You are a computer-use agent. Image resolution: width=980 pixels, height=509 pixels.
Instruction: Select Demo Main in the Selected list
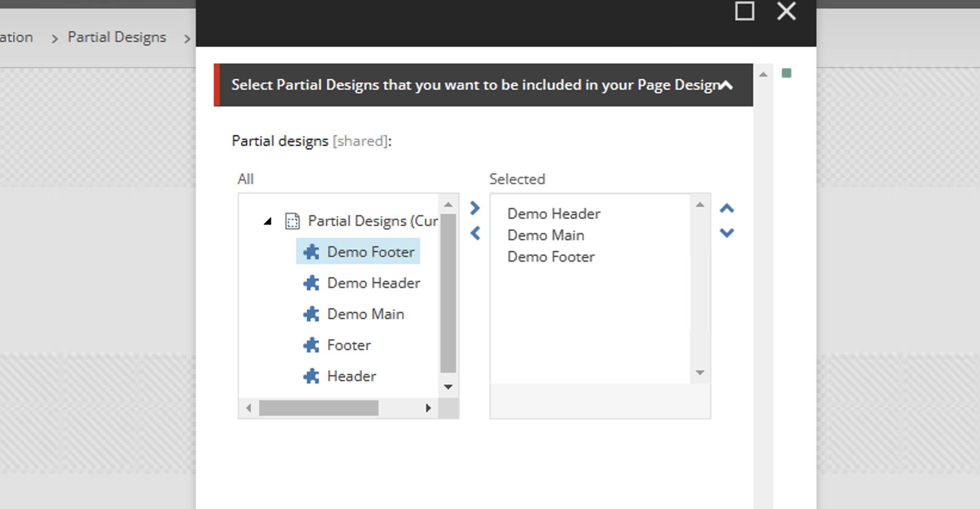point(546,235)
